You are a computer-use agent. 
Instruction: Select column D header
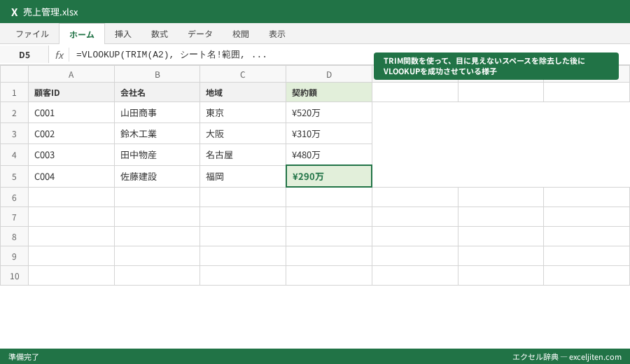(329, 74)
